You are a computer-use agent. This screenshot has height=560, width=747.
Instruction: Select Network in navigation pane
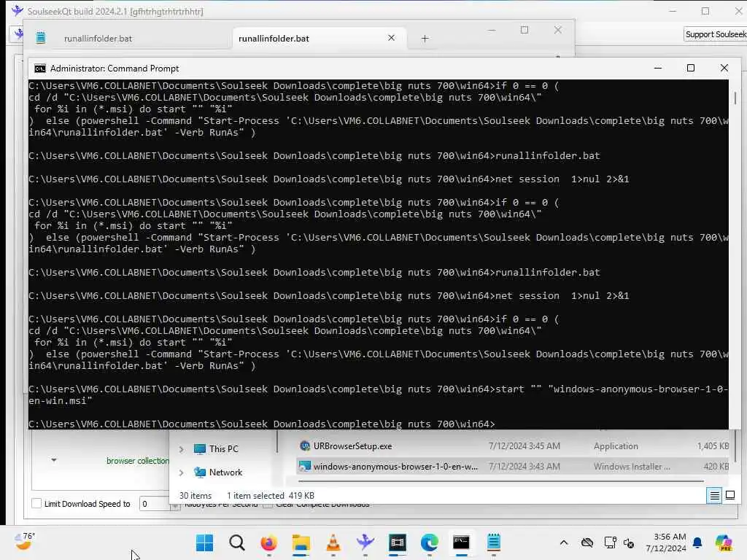[226, 472]
